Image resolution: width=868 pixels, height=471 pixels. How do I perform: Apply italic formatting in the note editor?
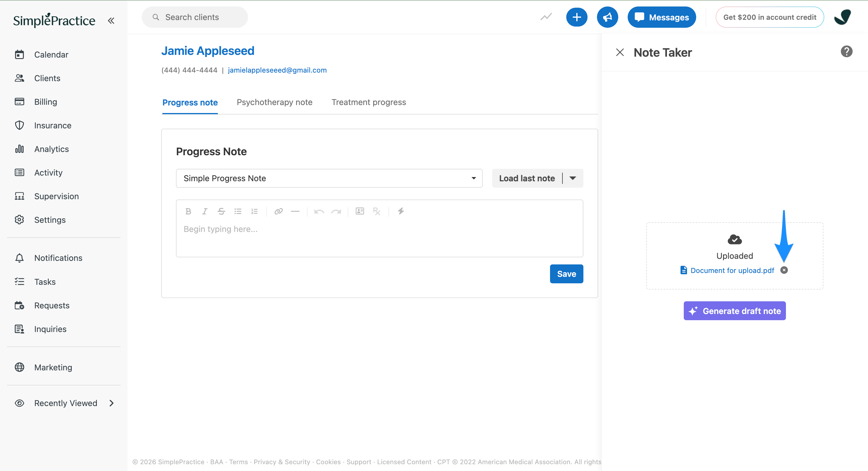click(x=205, y=211)
